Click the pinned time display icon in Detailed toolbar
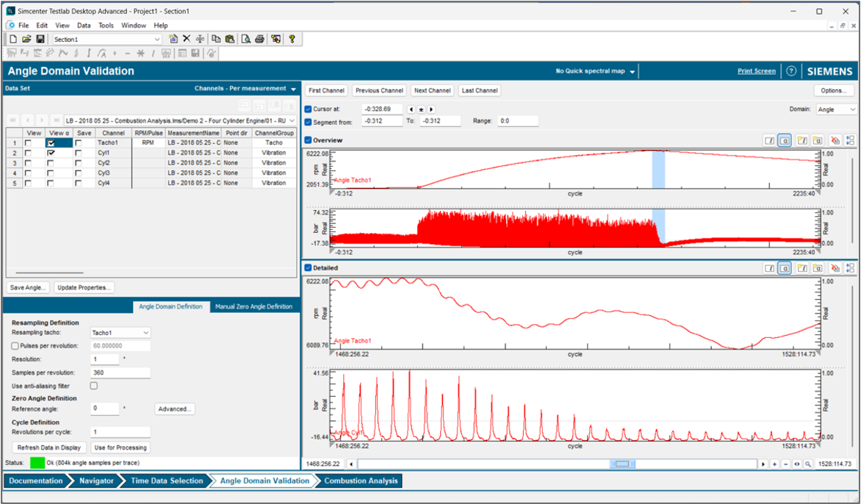 [x=802, y=268]
